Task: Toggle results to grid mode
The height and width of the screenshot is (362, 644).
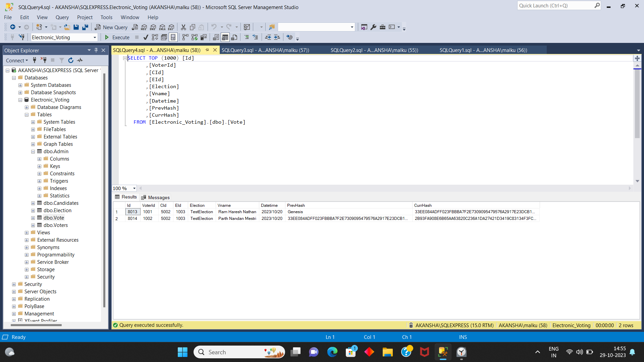Action: click(225, 37)
